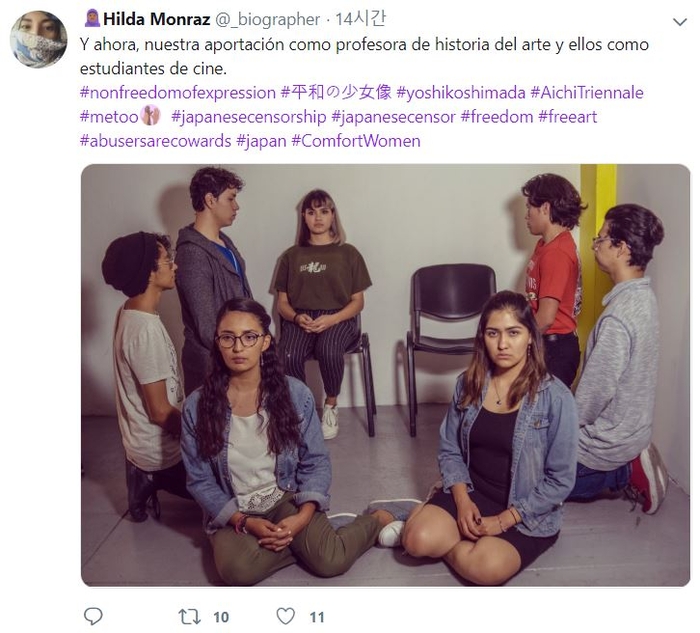Open the #ComfortWomen hashtag
The image size is (700, 633).
356,141
